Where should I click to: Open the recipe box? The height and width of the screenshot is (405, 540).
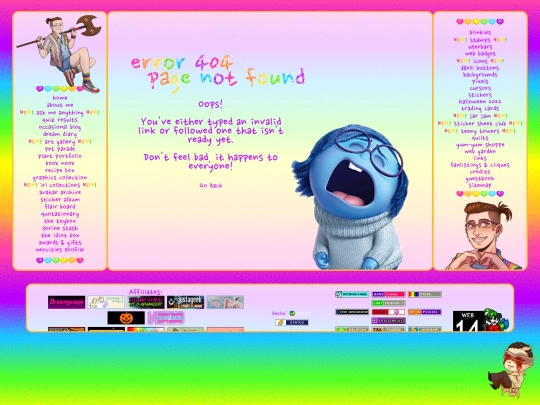click(x=60, y=170)
